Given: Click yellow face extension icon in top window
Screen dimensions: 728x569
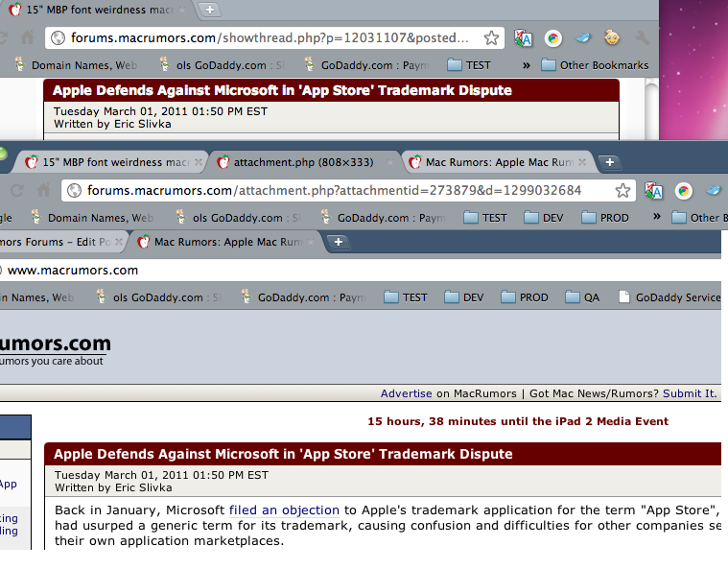Looking at the screenshot, I should pyautogui.click(x=612, y=37).
